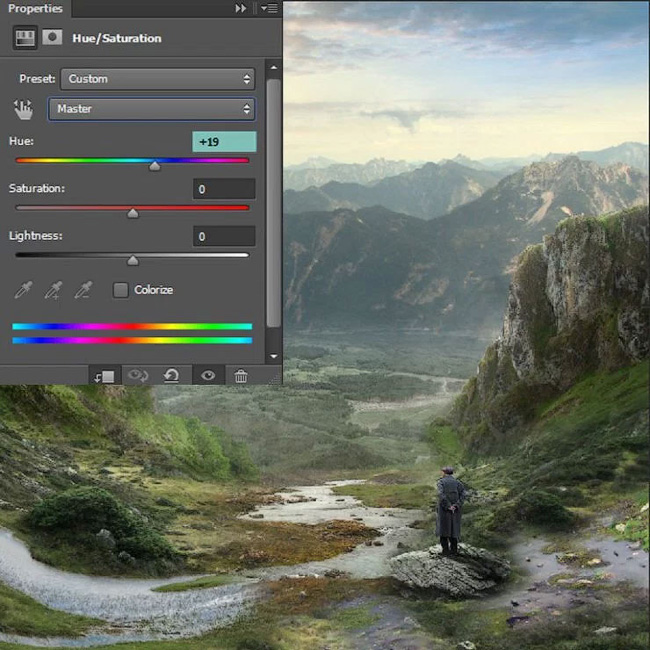650x650 pixels.
Task: Click the Hue slider handle
Action: coord(154,166)
